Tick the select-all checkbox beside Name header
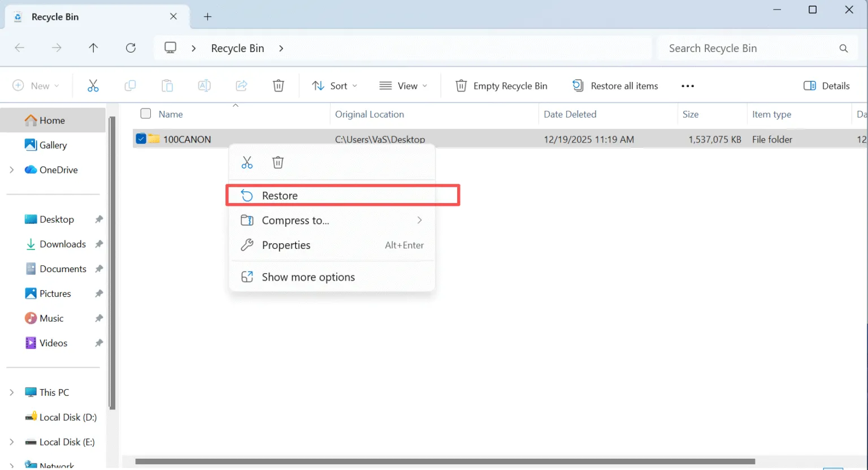The height and width of the screenshot is (470, 868). click(x=146, y=114)
